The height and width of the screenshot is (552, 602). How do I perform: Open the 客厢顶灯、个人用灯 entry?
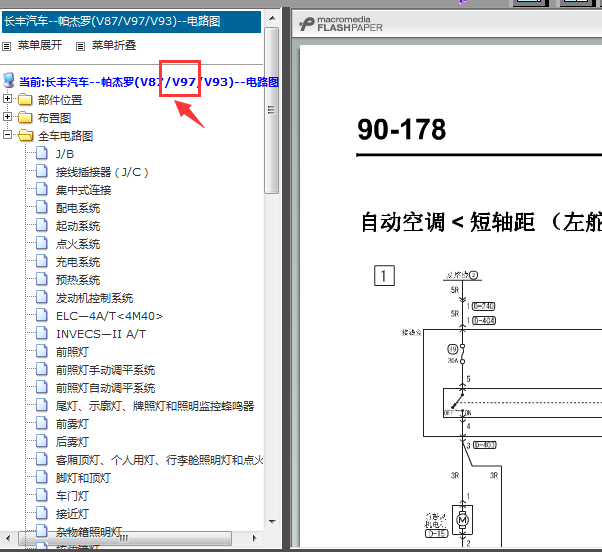pyautogui.click(x=160, y=460)
